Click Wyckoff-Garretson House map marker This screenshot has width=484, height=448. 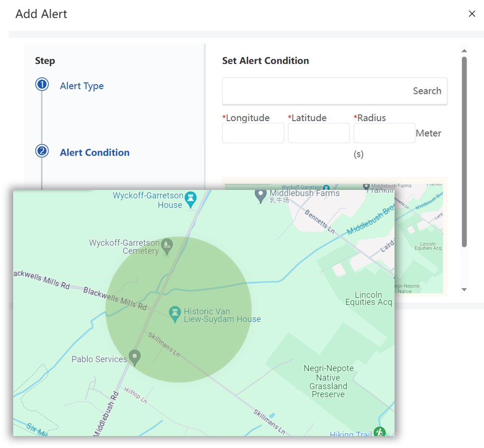190,199
